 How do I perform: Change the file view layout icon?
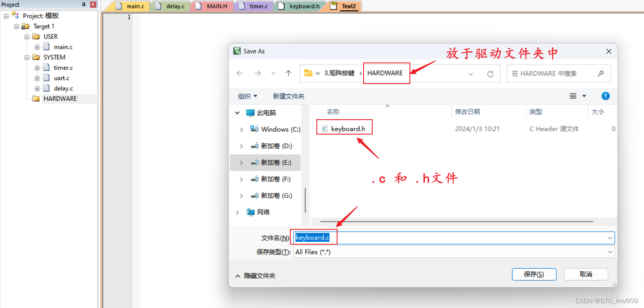[573, 96]
